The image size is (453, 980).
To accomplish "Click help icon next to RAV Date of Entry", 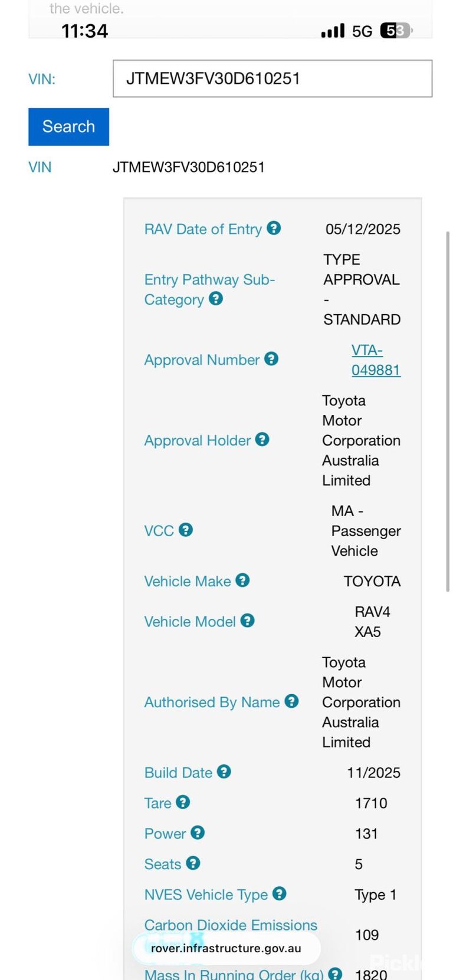I will point(274,228).
